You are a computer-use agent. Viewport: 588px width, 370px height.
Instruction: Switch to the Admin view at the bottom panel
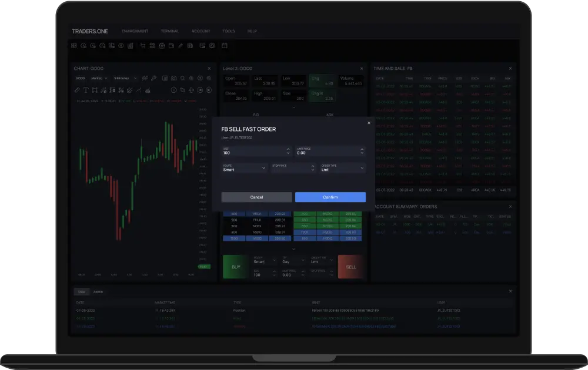(x=98, y=291)
